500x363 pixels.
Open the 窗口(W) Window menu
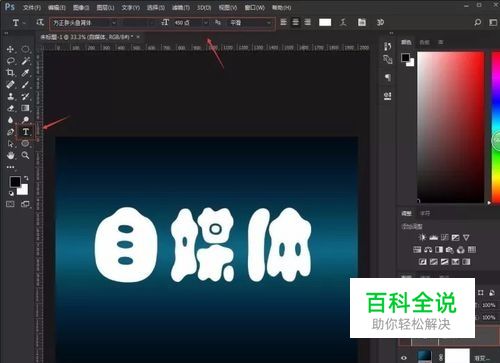(255, 7)
